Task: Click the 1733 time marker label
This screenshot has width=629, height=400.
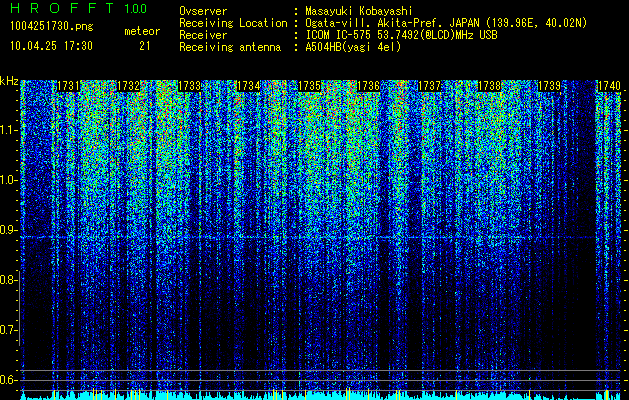Action: 189,86
